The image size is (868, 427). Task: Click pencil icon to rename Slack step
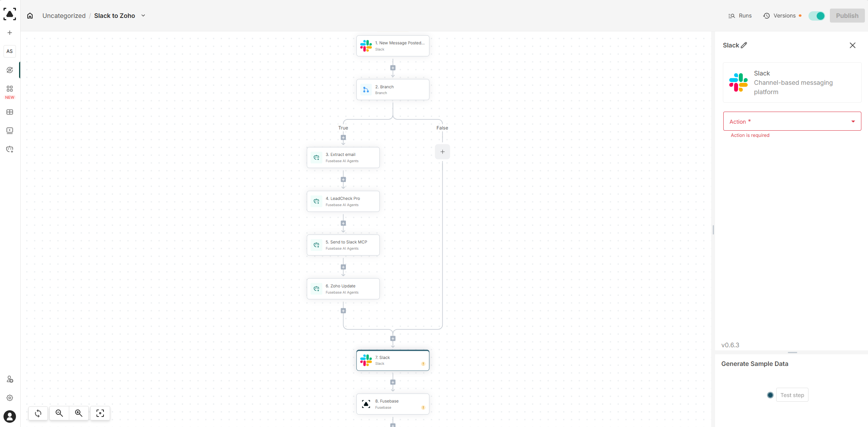[x=744, y=45]
